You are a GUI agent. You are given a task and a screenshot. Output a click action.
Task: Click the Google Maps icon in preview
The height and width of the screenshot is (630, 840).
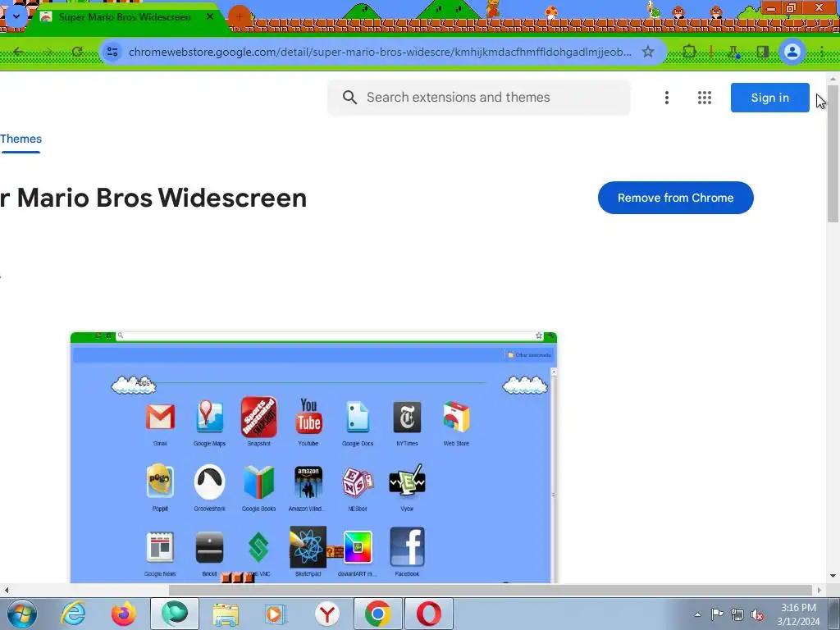[x=209, y=416]
